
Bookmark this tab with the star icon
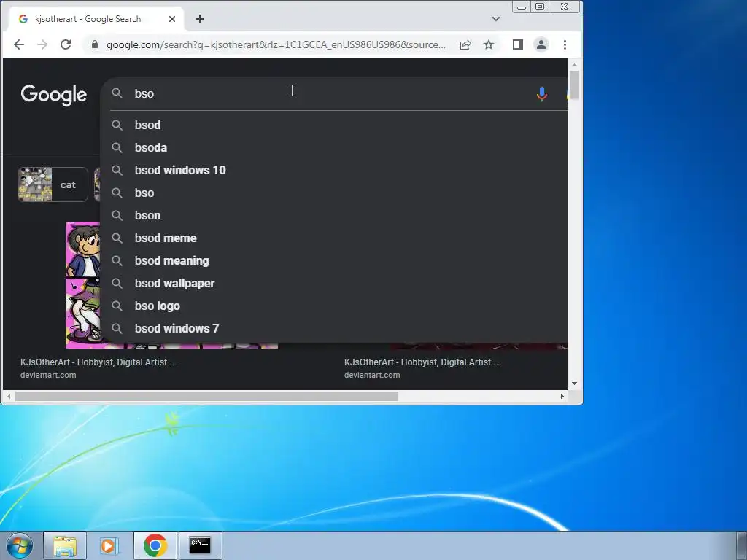[489, 44]
